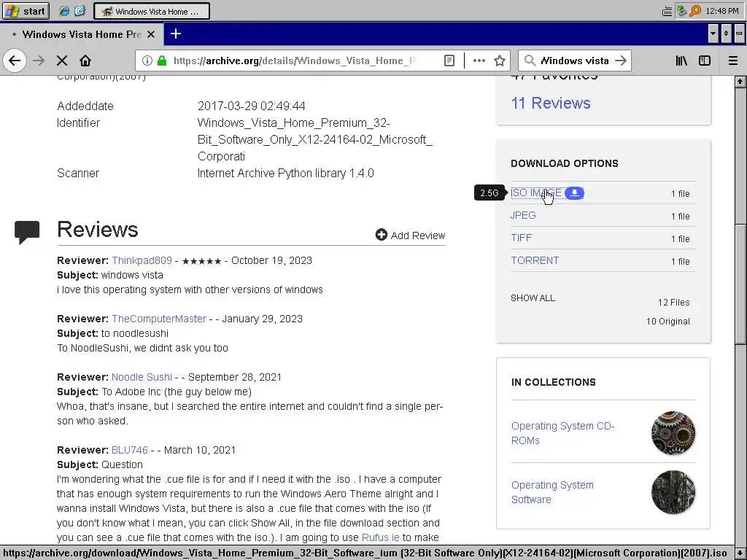Viewport: 747px width, 560px height.
Task: Bookmark this page with the star icon
Action: [x=500, y=61]
